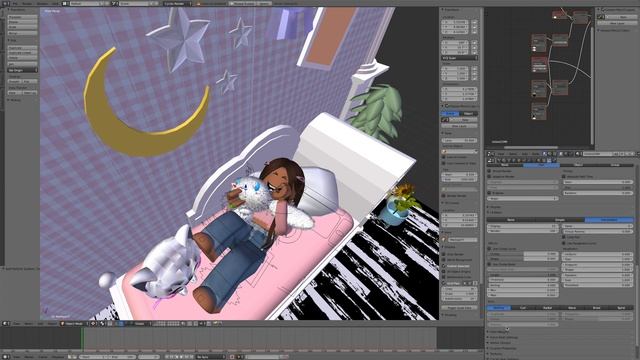Click the Duplicate button in tool shelf
Screen dimensions: 640x360
[x=22, y=47]
